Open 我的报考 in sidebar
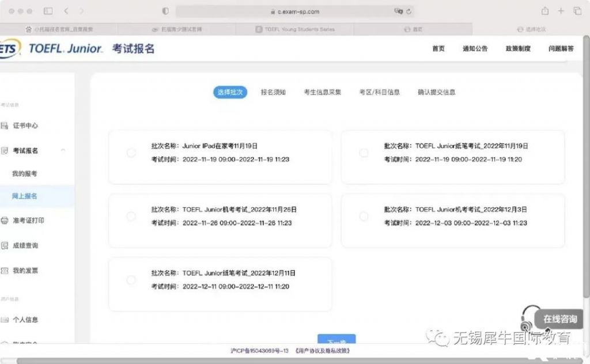 tap(24, 173)
